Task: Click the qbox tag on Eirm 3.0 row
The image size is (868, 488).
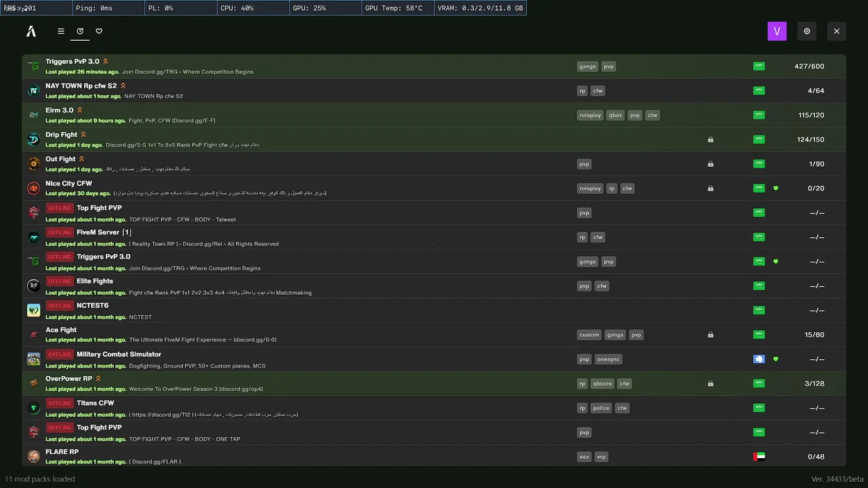Action: point(615,115)
